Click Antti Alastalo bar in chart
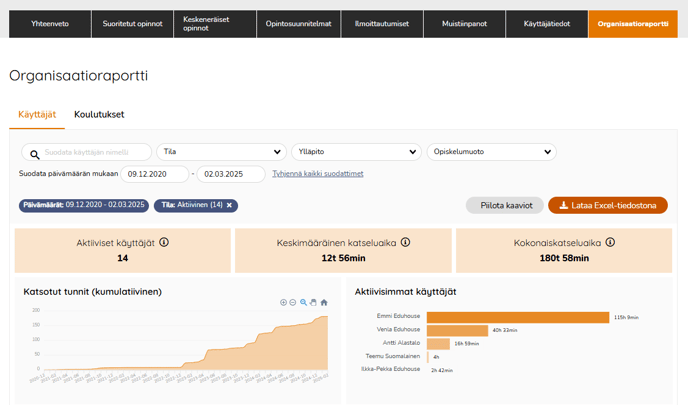This screenshot has height=405, width=688. tap(438, 344)
